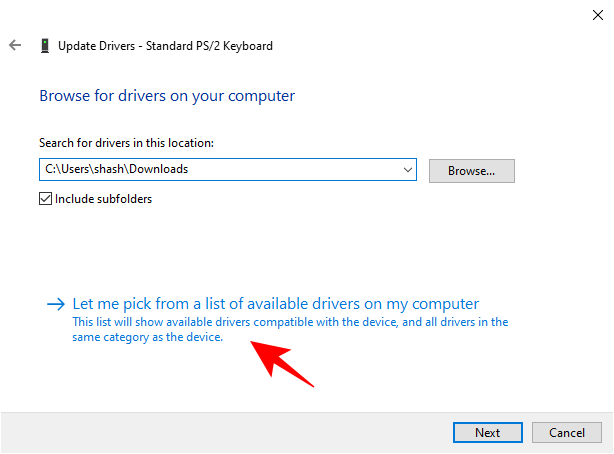Click the Browse for drivers on your computer heading
This screenshot has height=454, width=614.
coord(167,96)
